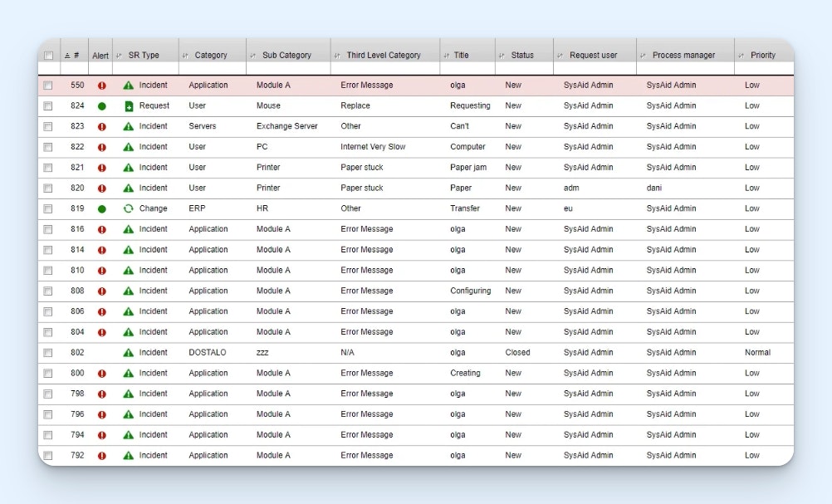Click the filter field under Title column
The width and height of the screenshot is (832, 504).
pyautogui.click(x=467, y=69)
